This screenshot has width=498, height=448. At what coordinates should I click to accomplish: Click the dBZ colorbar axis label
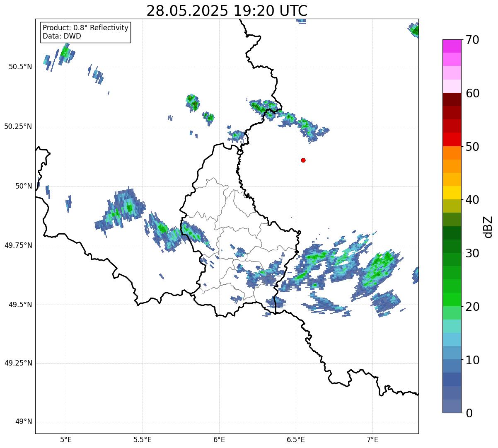pyautogui.click(x=488, y=227)
